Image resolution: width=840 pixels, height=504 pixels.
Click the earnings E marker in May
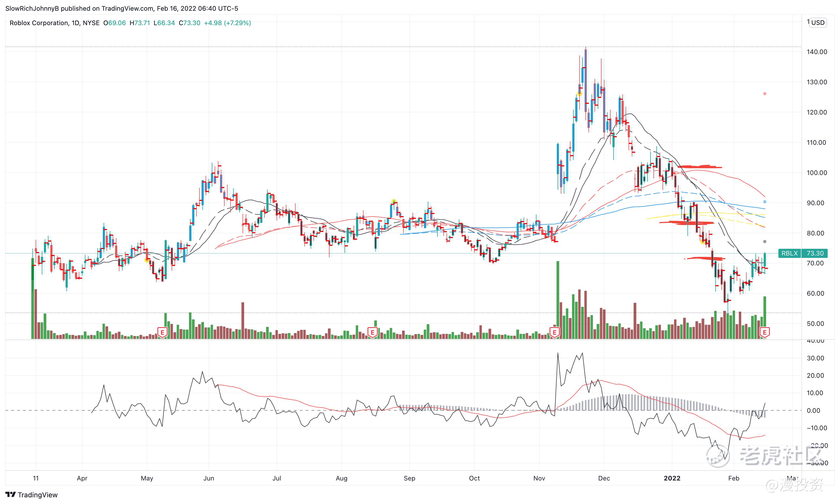click(162, 332)
